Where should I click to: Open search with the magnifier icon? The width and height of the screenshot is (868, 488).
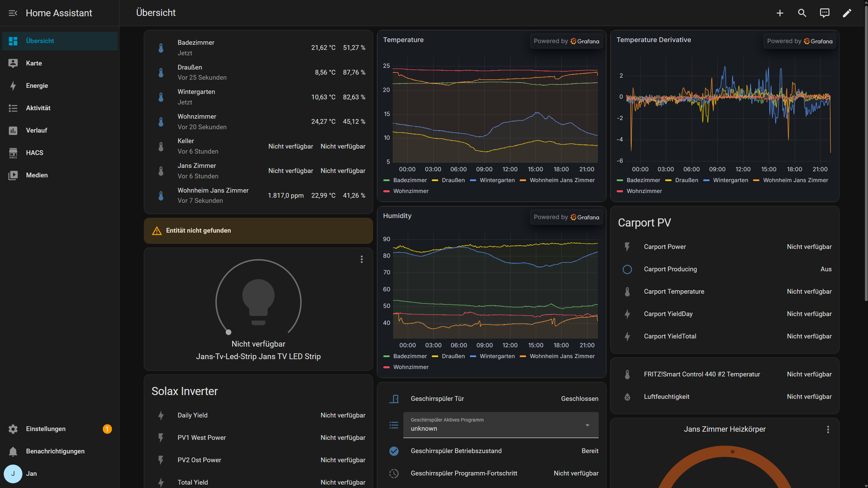coord(802,13)
